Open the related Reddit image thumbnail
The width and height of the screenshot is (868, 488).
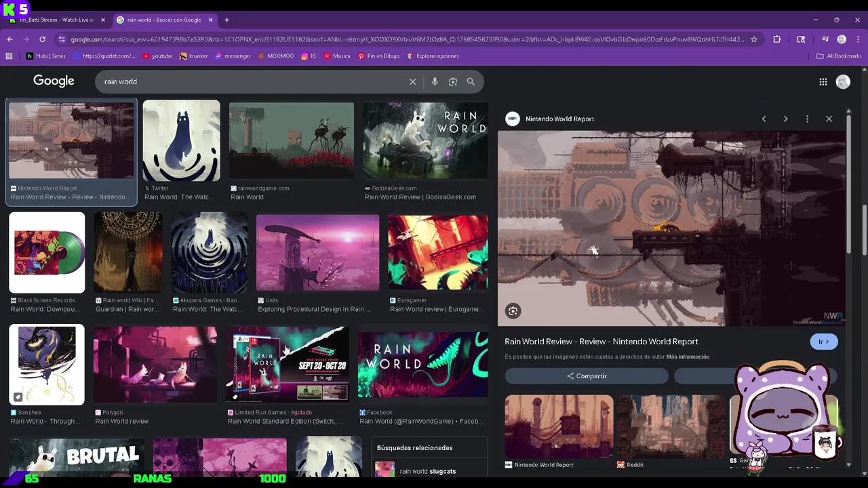point(671,427)
